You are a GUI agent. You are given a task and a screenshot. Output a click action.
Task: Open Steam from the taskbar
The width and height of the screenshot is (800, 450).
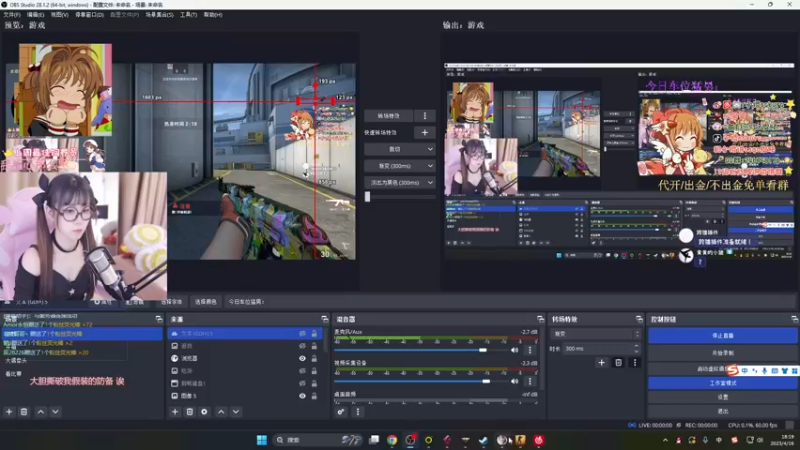483,440
